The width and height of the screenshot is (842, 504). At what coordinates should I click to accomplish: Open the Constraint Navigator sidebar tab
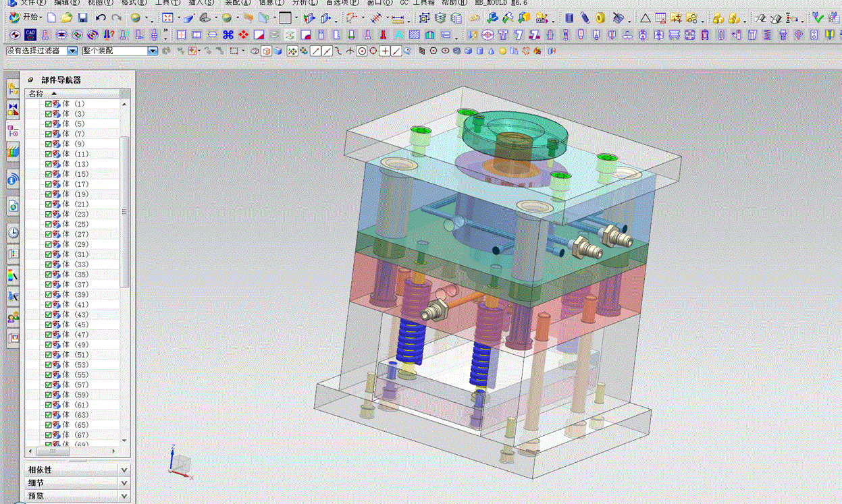[x=13, y=109]
